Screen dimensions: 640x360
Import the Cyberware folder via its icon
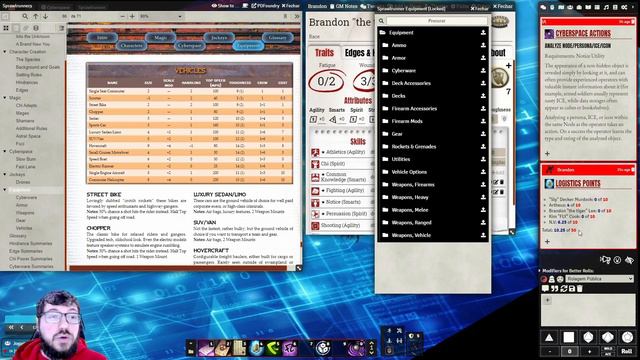point(483,71)
